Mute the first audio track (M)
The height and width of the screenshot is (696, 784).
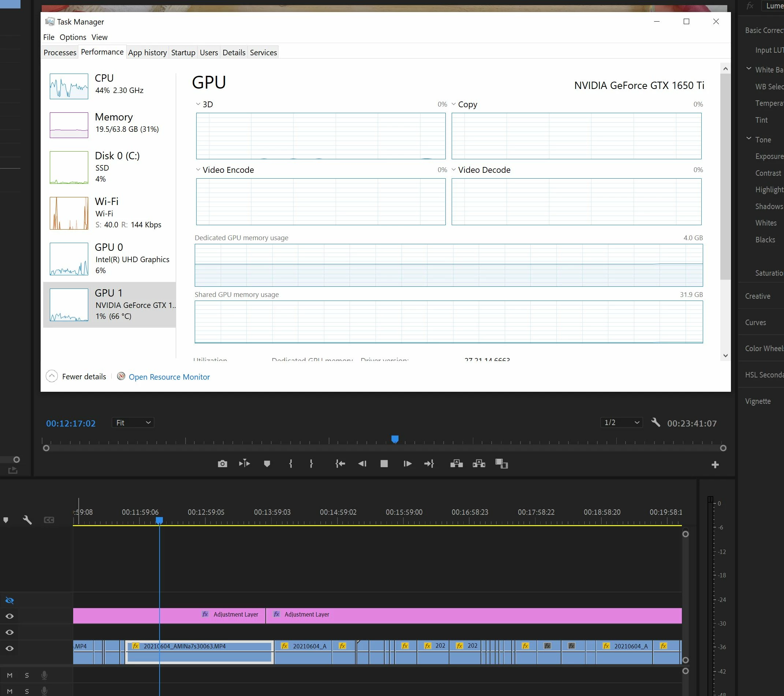coord(10,675)
